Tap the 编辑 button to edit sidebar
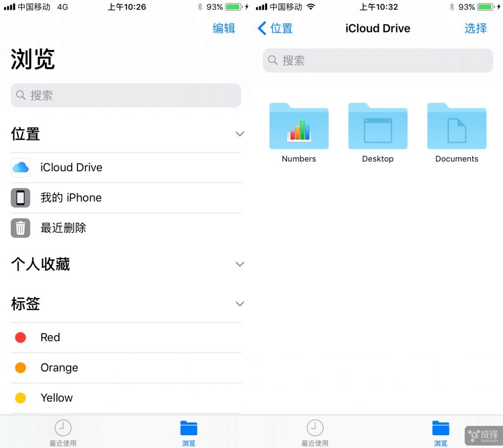This screenshot has width=503, height=448. (x=224, y=28)
